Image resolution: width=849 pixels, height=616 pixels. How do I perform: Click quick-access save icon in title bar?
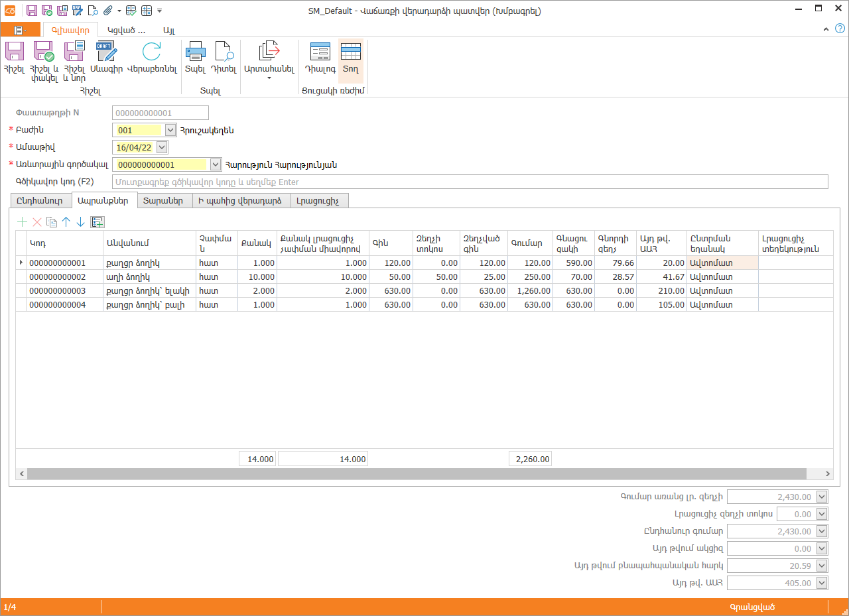pos(33,11)
